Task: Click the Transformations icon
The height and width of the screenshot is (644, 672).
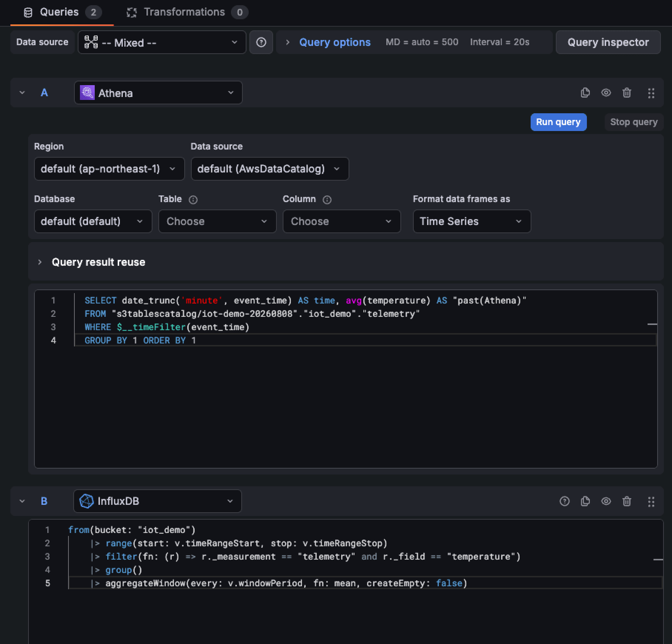Action: tap(132, 13)
